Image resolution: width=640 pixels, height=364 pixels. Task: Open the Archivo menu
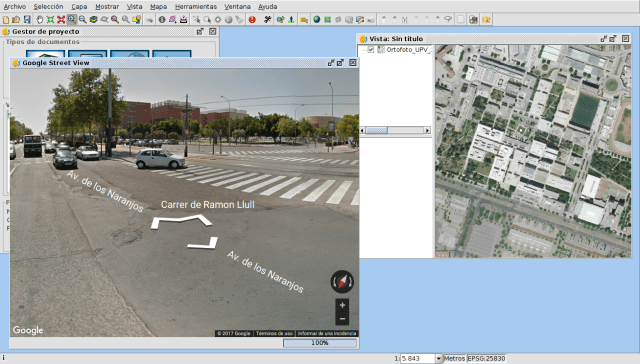point(14,7)
